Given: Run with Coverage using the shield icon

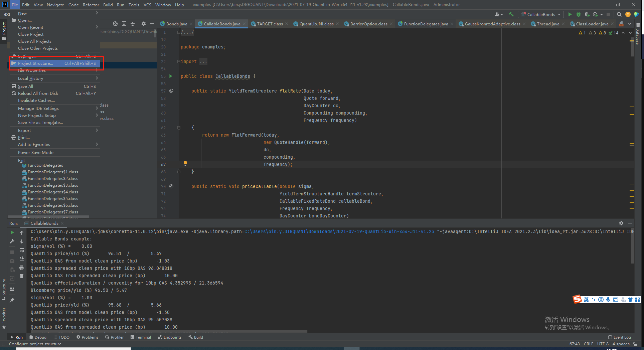Looking at the screenshot, I should click(587, 14).
